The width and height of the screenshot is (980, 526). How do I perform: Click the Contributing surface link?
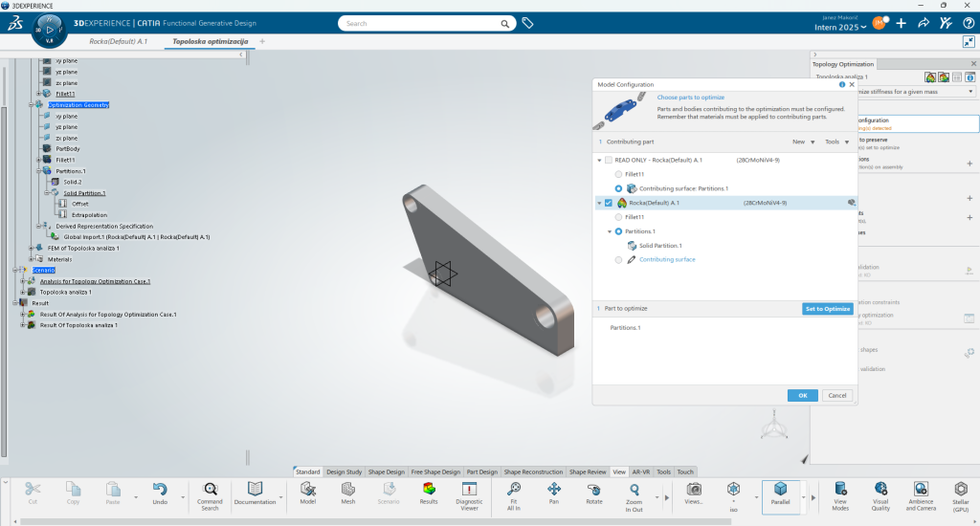(x=667, y=259)
